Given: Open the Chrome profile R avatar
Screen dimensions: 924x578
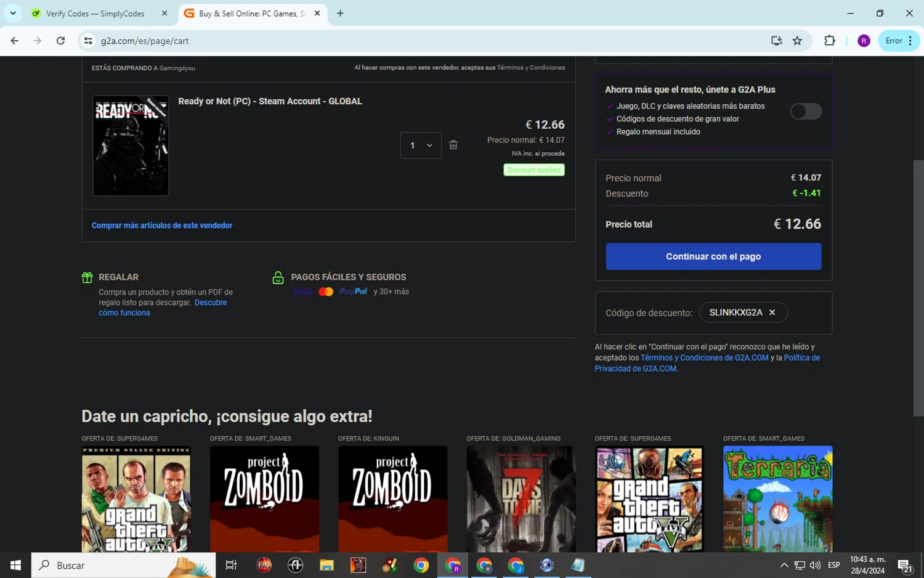Looking at the screenshot, I should pyautogui.click(x=864, y=41).
